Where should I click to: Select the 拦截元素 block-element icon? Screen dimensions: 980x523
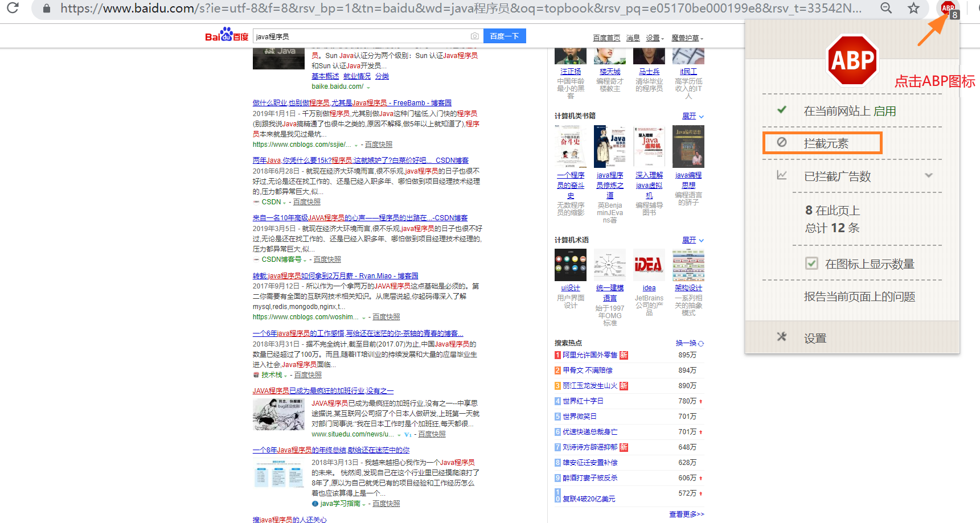click(x=781, y=143)
